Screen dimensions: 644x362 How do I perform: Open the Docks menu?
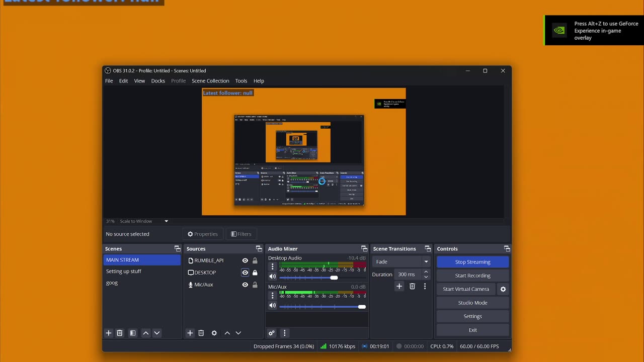158,81
